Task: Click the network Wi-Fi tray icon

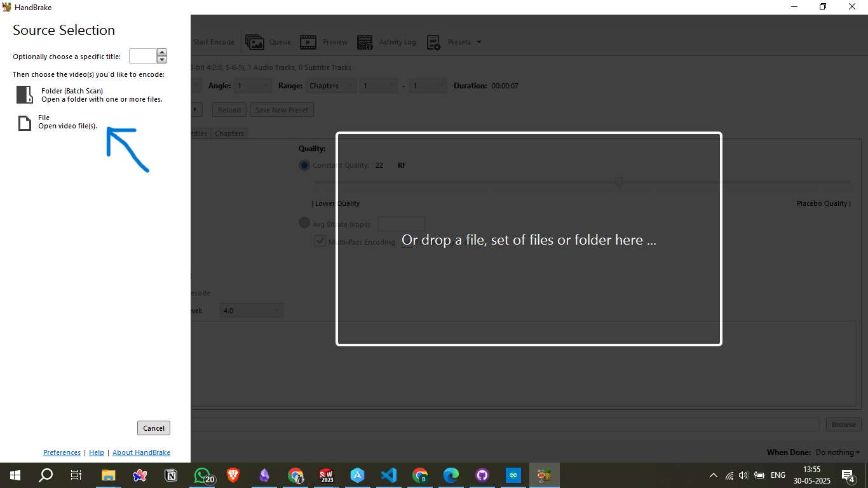Action: coord(729,475)
